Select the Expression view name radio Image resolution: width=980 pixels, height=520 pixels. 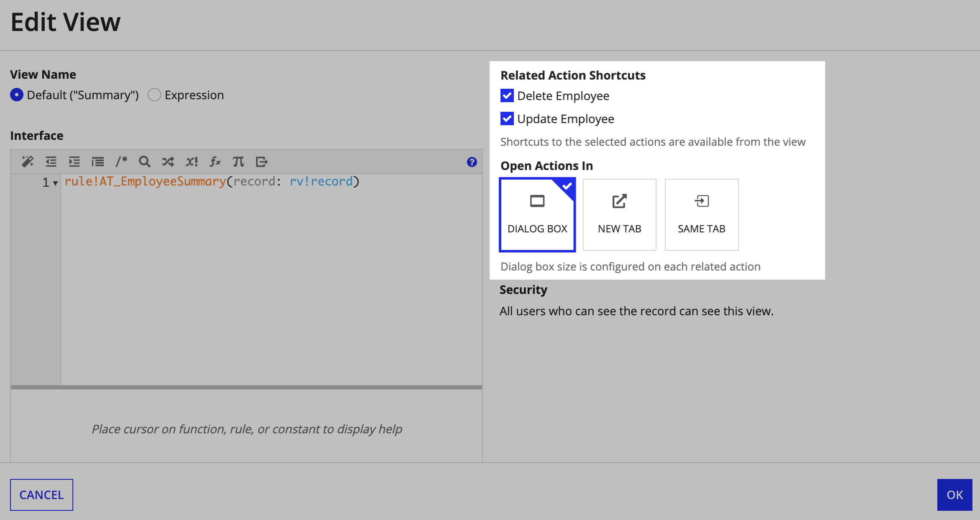pos(154,95)
